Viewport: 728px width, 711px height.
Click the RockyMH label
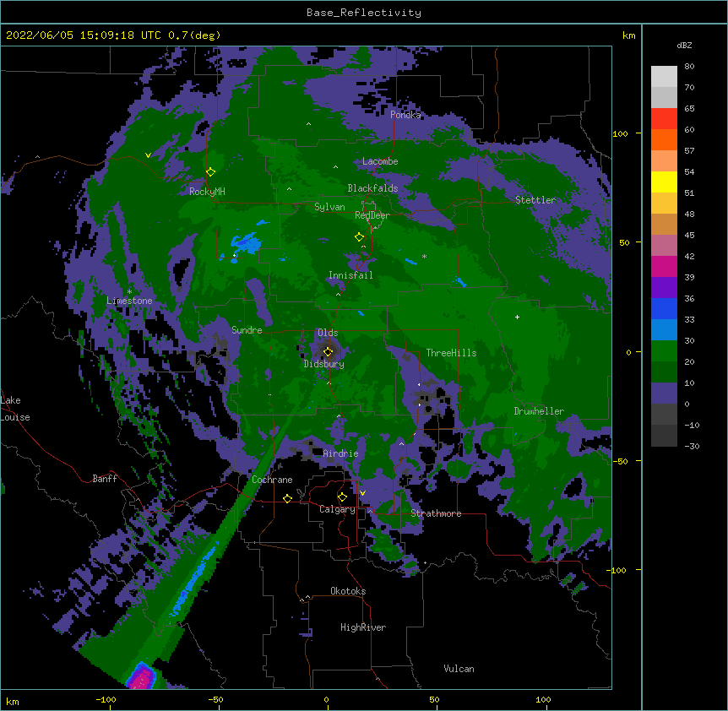coord(207,191)
